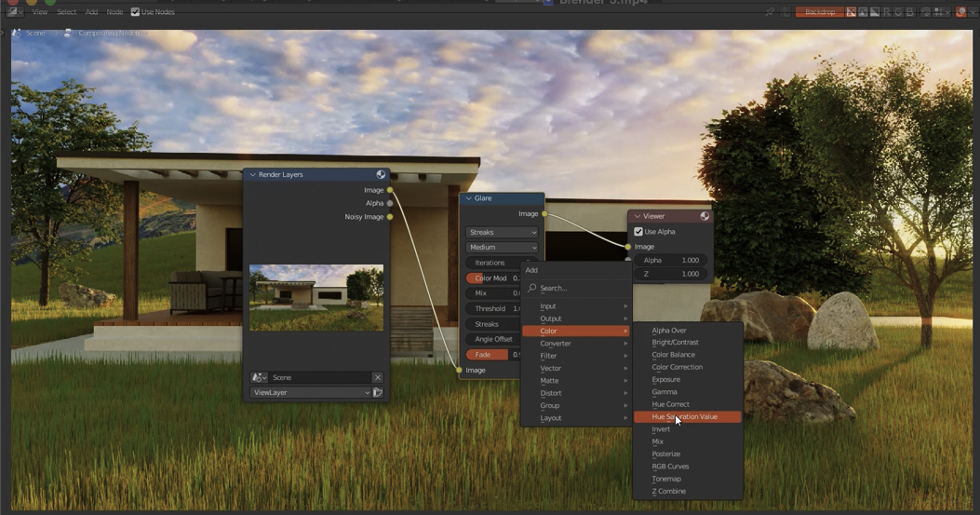Open the Medium quality dropdown in Glare

(x=502, y=247)
